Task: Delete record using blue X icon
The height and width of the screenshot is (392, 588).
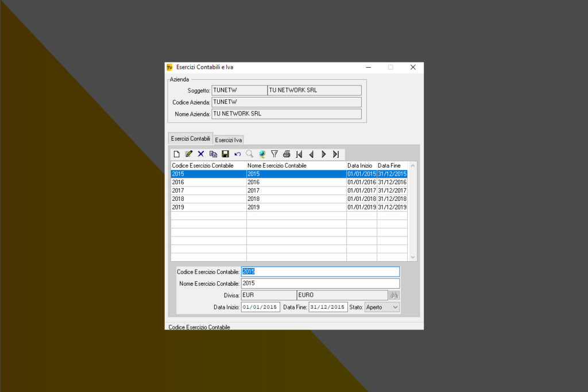Action: coord(201,154)
